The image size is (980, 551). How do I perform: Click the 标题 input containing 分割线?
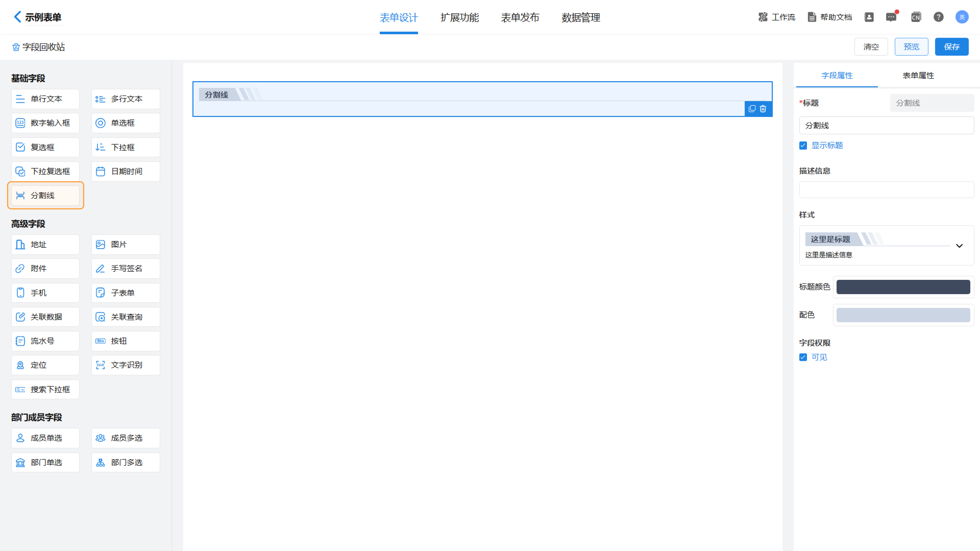(886, 125)
